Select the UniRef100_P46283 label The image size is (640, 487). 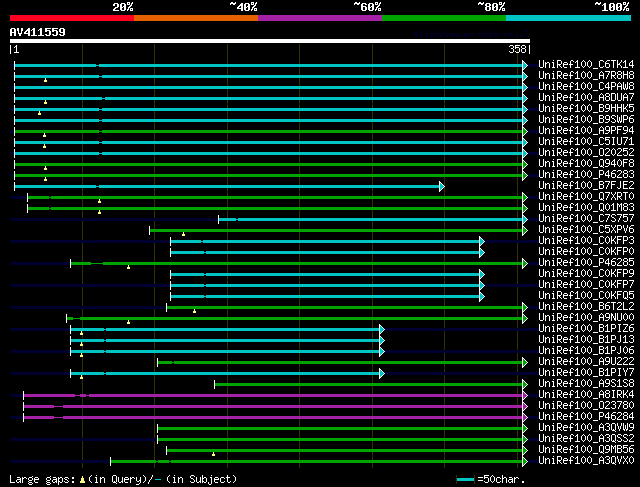click(x=586, y=175)
